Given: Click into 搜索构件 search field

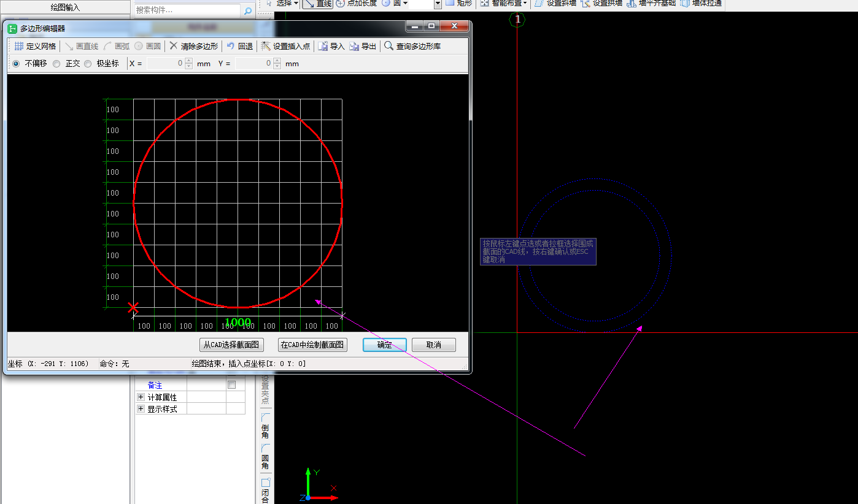Looking at the screenshot, I should click(187, 10).
